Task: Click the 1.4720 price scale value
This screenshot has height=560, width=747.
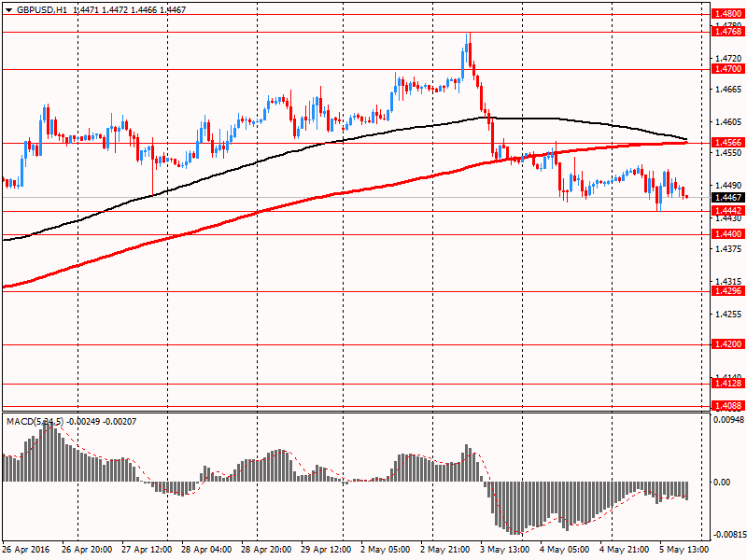Action: [729, 58]
